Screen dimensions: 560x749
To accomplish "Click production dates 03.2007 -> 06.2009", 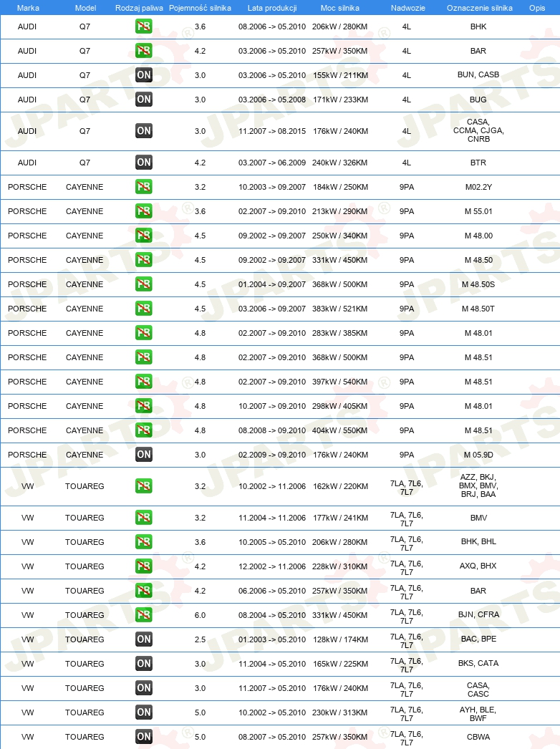I will coord(272,163).
